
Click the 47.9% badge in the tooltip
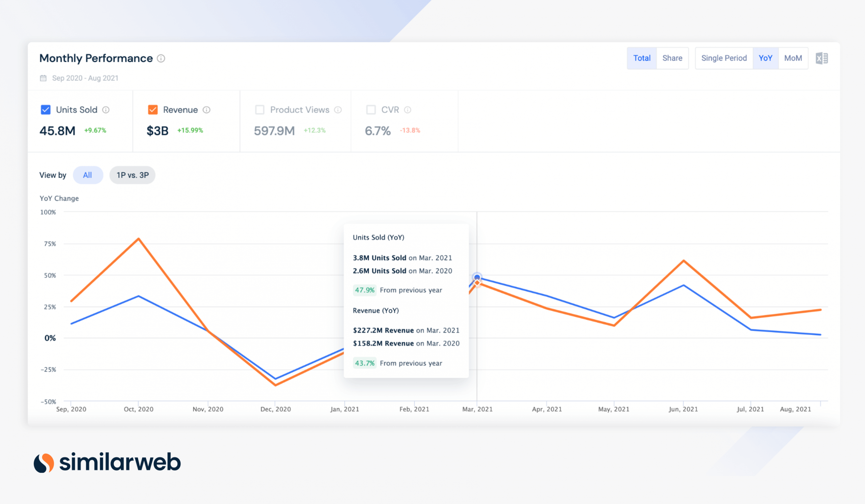click(365, 290)
